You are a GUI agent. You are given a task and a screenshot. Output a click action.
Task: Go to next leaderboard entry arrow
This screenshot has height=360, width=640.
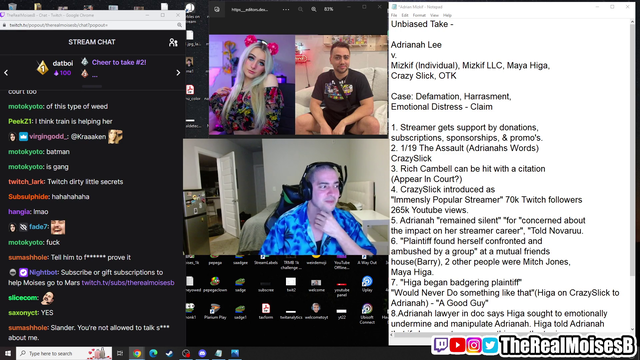click(178, 73)
